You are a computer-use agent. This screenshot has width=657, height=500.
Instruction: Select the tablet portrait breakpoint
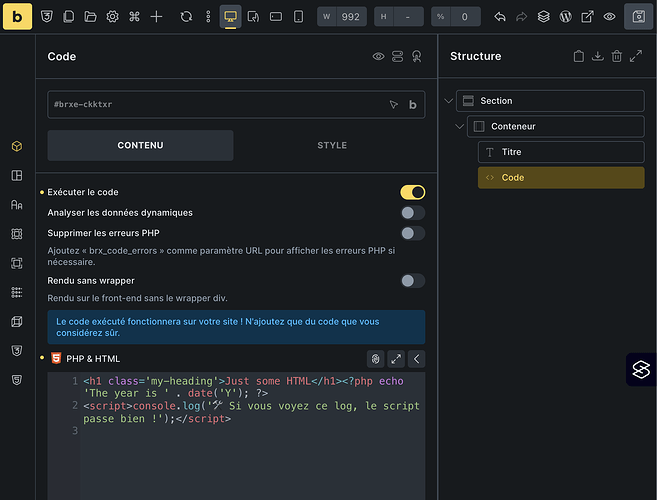click(253, 17)
